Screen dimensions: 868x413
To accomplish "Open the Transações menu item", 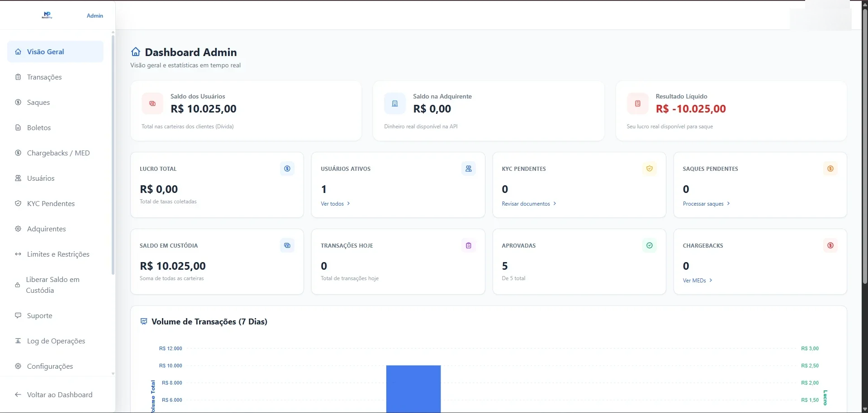I will pos(55,77).
